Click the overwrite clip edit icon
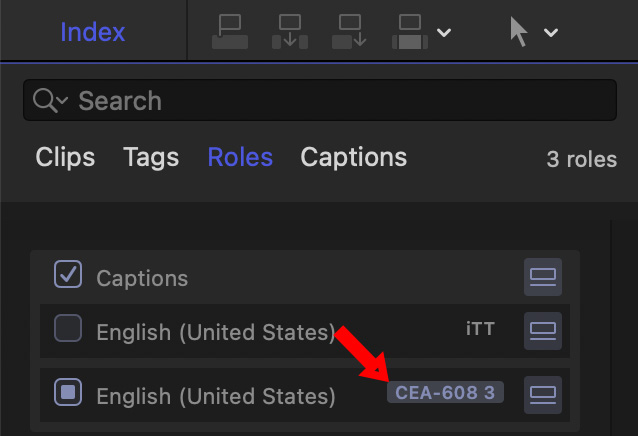Image resolution: width=638 pixels, height=436 pixels. (411, 32)
